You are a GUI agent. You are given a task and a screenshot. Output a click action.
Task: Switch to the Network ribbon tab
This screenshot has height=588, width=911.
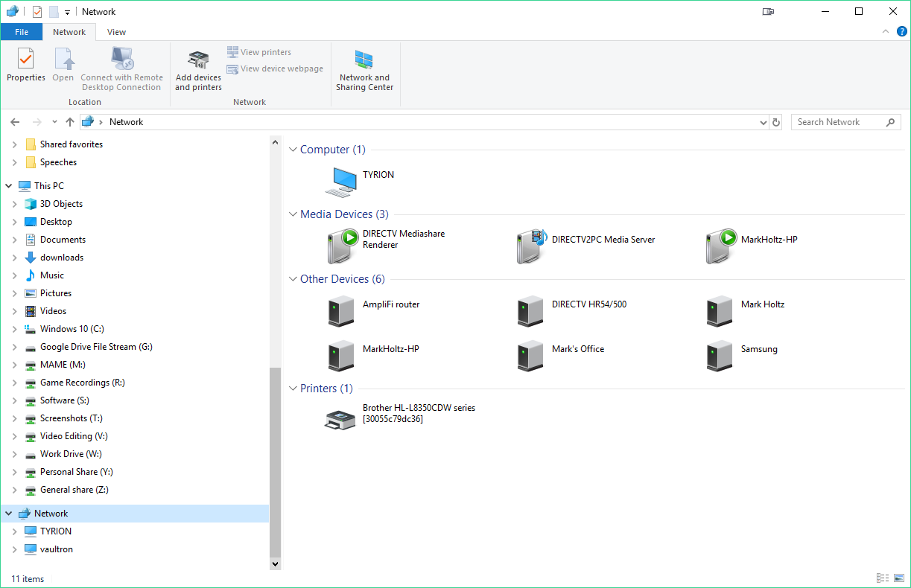(x=69, y=32)
